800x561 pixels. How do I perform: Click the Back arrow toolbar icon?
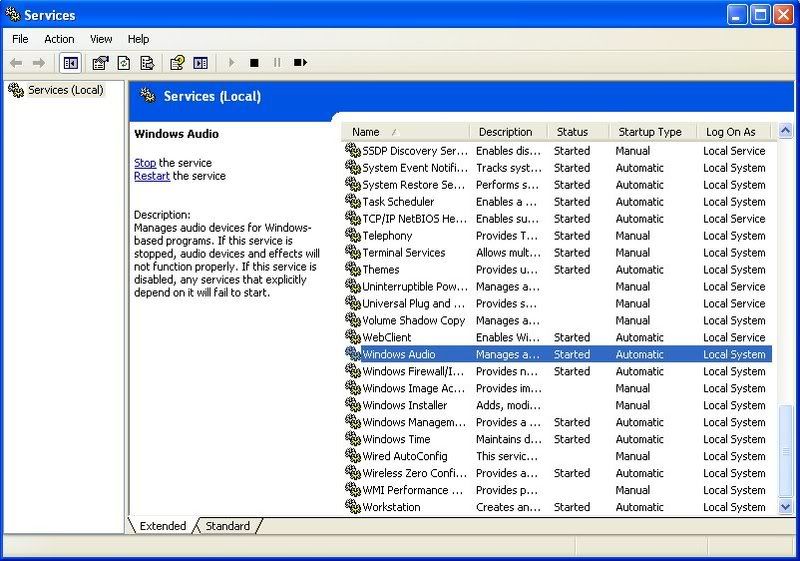coord(16,63)
